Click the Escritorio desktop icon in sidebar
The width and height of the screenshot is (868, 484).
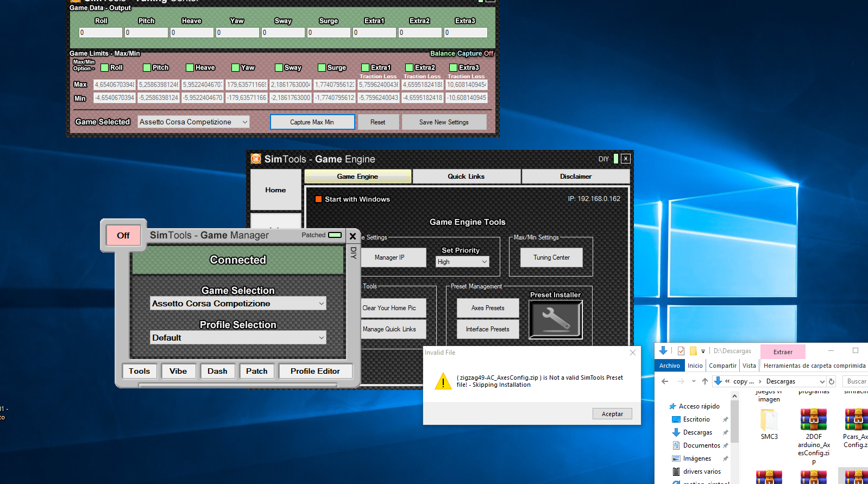676,419
